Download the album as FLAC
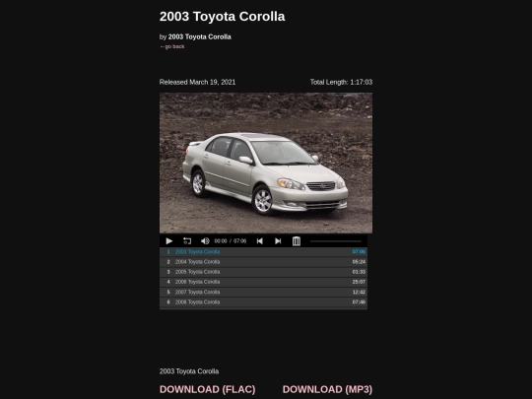This screenshot has height=399, width=532. coord(207,389)
